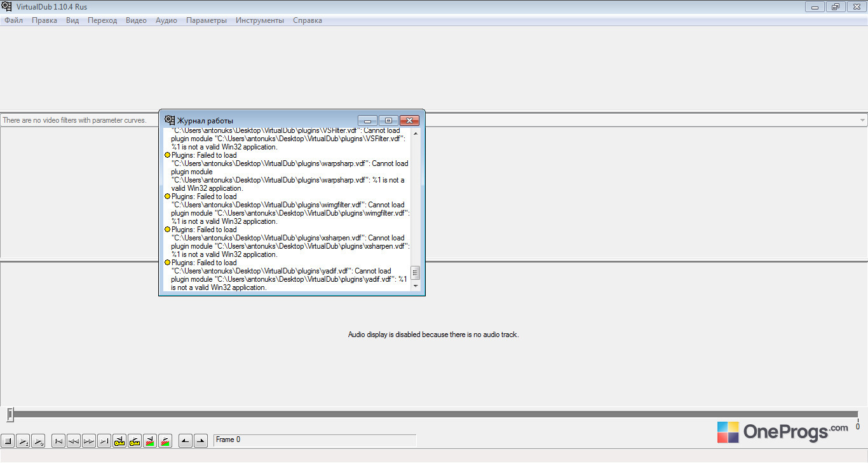Set the mark-out selection point
The height and width of the screenshot is (463, 868).
pyautogui.click(x=201, y=440)
